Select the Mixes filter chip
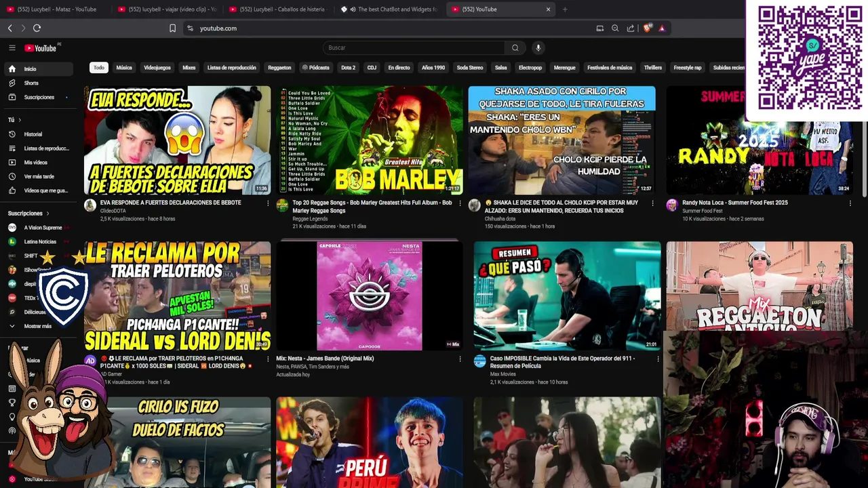The image size is (868, 488). pos(189,68)
